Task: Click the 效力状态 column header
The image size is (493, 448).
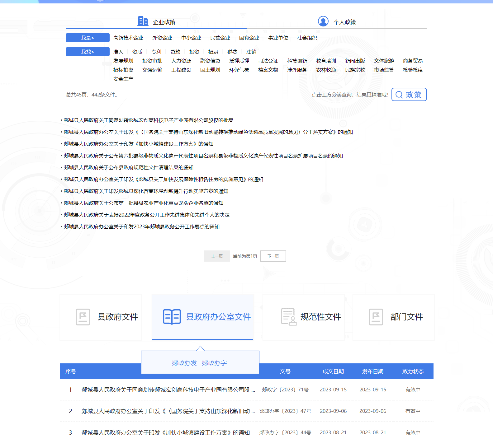Action: click(x=413, y=371)
